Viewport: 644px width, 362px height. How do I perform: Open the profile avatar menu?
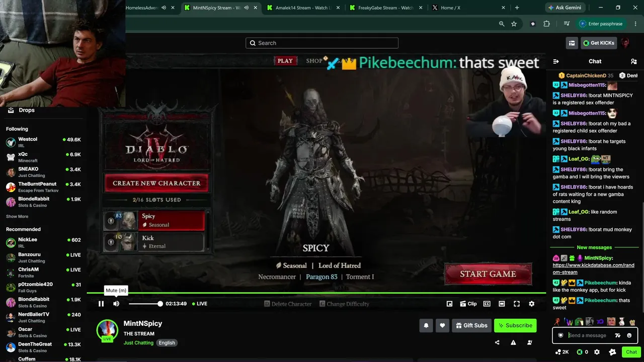(x=625, y=43)
